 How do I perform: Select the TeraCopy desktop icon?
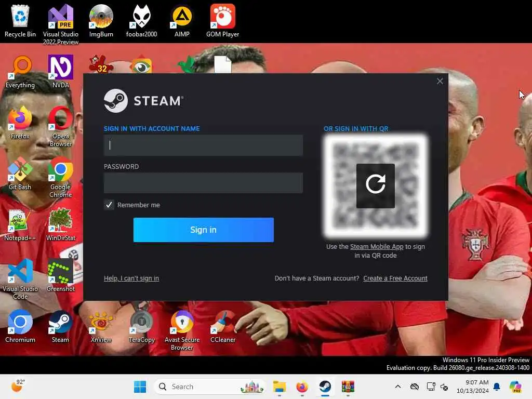pyautogui.click(x=141, y=326)
